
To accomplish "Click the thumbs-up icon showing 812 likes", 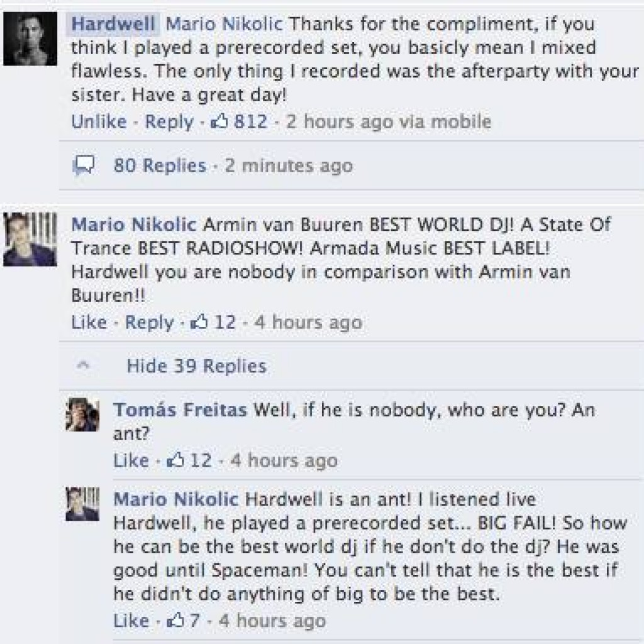I will tap(221, 121).
